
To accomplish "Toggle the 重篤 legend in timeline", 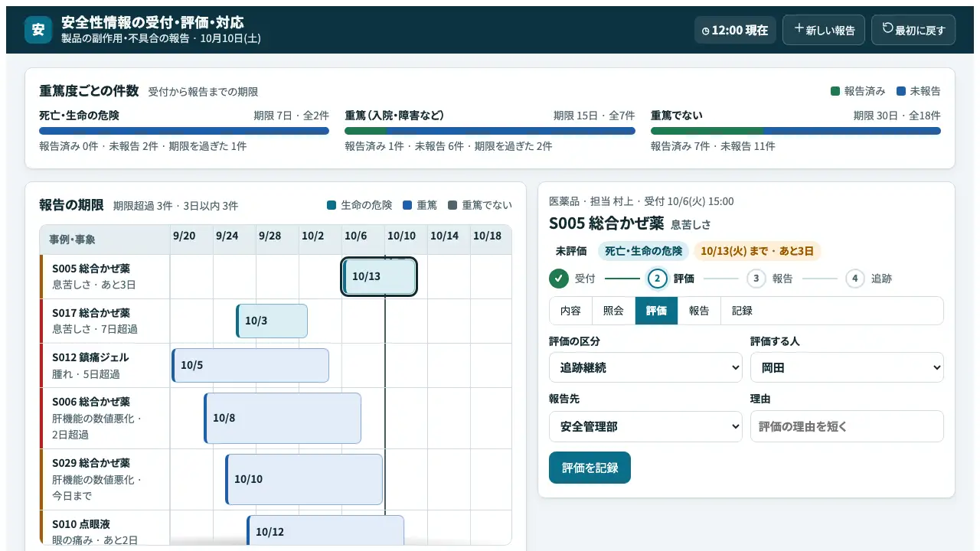I will point(420,205).
